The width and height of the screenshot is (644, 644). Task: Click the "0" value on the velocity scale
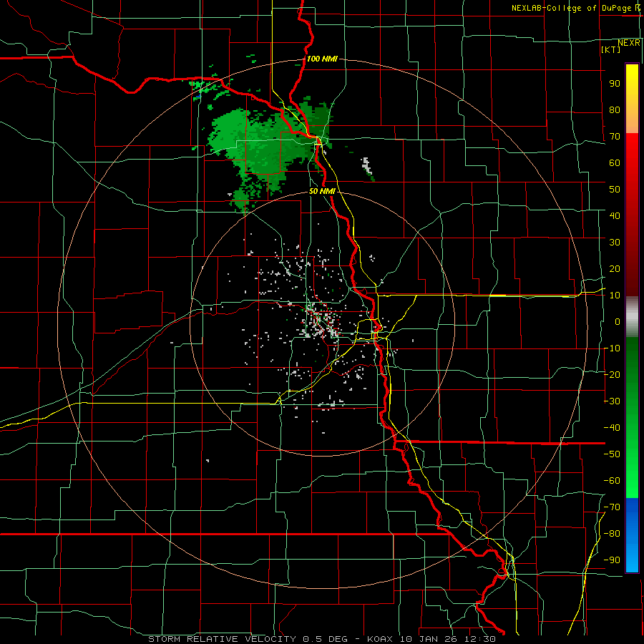click(x=618, y=321)
